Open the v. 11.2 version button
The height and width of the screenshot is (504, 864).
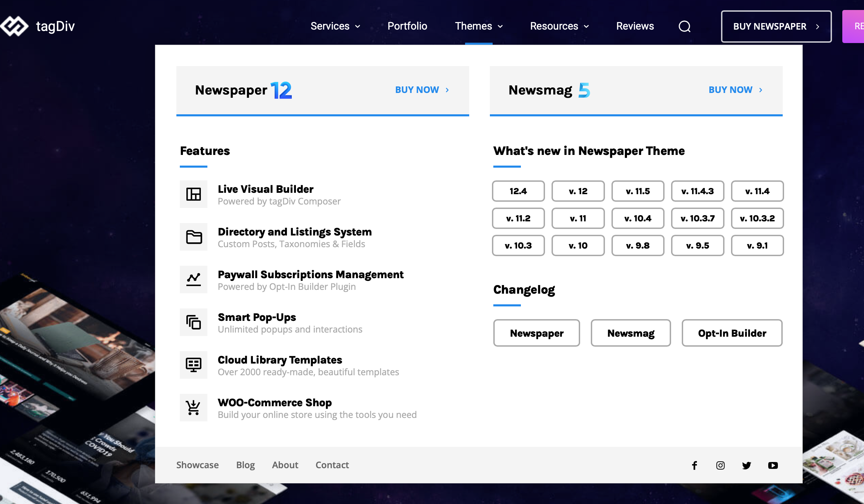[x=518, y=218]
